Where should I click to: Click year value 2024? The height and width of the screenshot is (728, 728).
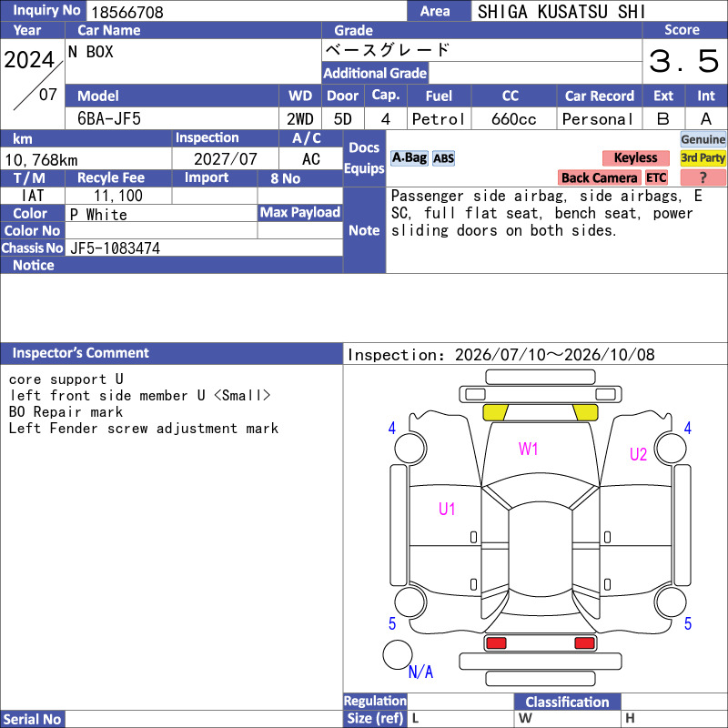(x=29, y=59)
